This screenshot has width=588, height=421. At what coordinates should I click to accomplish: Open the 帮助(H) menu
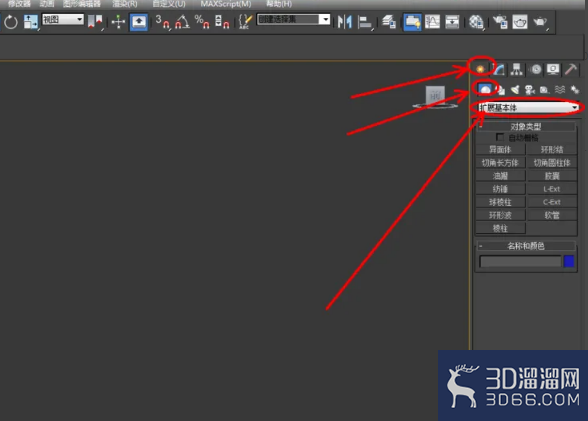click(x=279, y=4)
